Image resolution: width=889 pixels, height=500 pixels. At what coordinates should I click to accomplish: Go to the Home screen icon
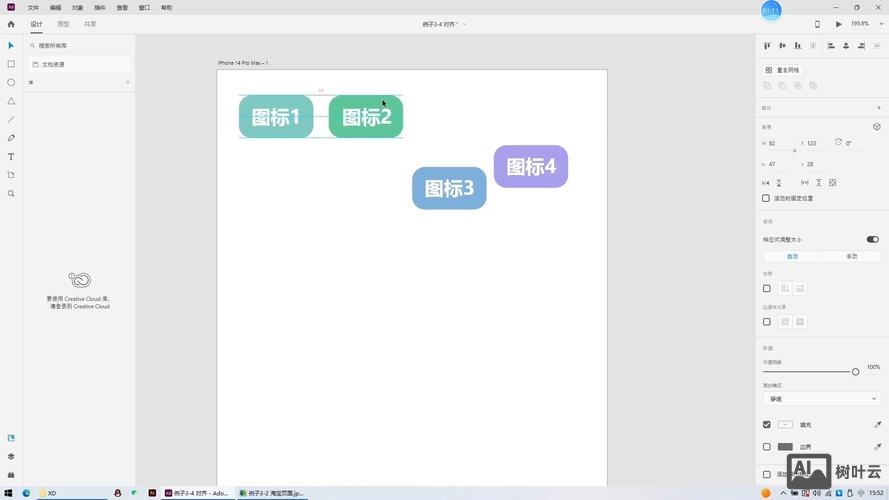pos(11,24)
